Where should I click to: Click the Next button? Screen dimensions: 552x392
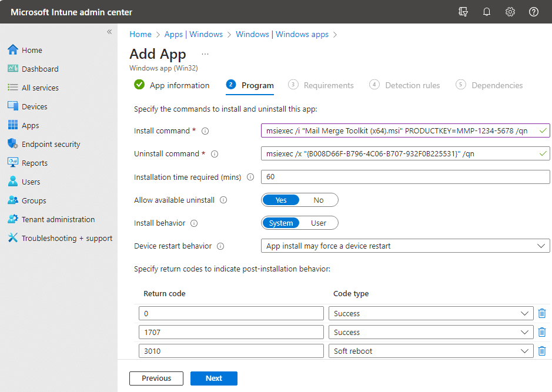214,378
